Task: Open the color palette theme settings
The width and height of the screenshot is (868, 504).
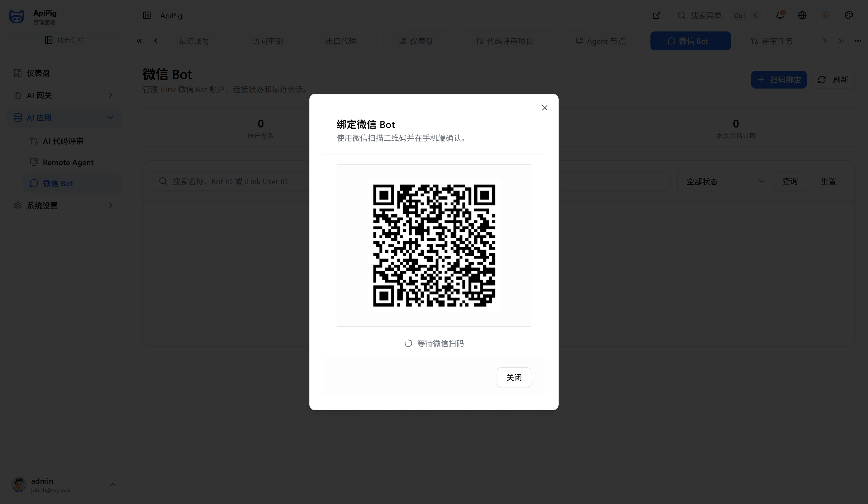Action: (x=849, y=16)
